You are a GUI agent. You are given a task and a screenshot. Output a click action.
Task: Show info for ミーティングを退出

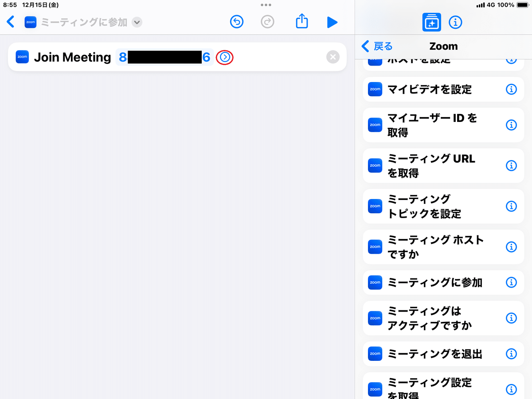(x=511, y=354)
